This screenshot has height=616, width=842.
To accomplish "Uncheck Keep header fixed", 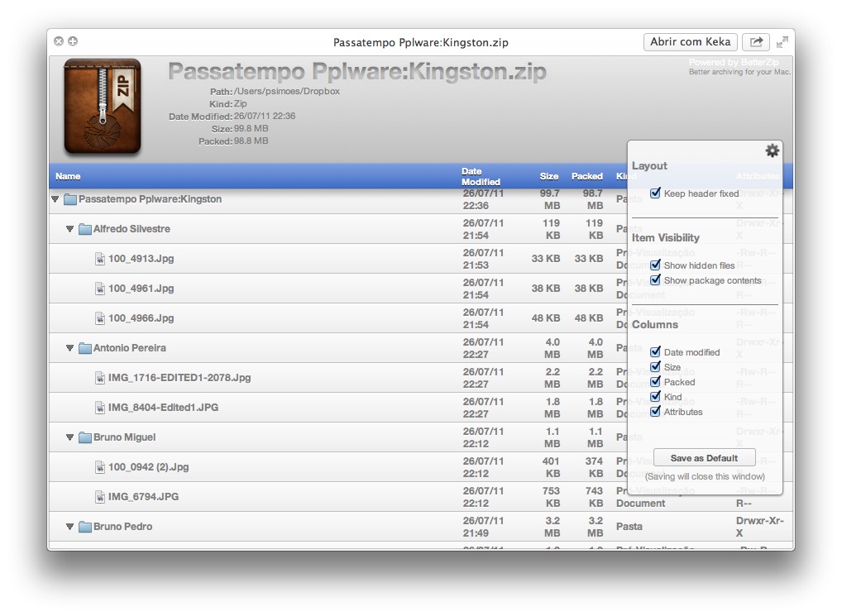I will 655,193.
